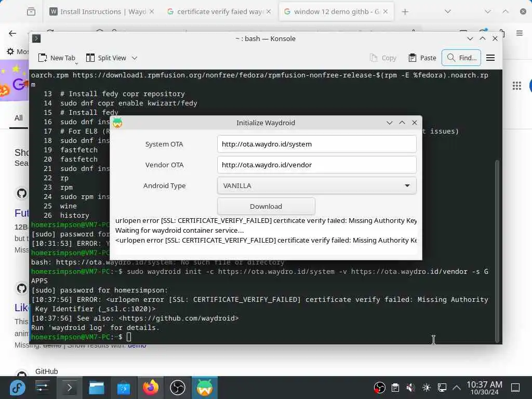This screenshot has width=532, height=399.
Task: Close the Install Instructions browser tab
Action: point(152,11)
